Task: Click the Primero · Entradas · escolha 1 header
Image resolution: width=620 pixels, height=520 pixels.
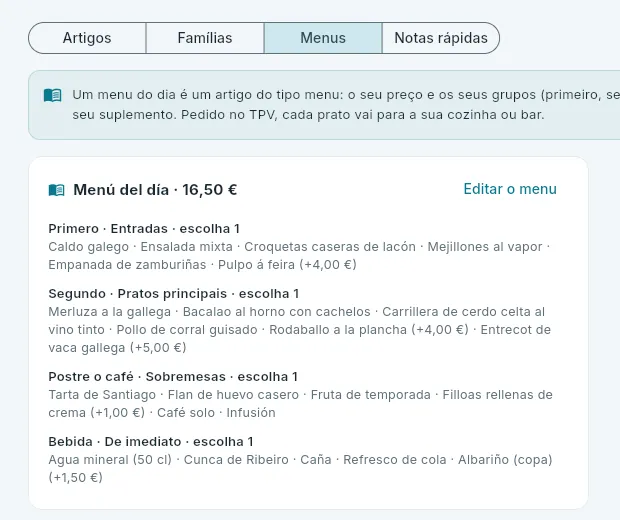Action: (144, 229)
